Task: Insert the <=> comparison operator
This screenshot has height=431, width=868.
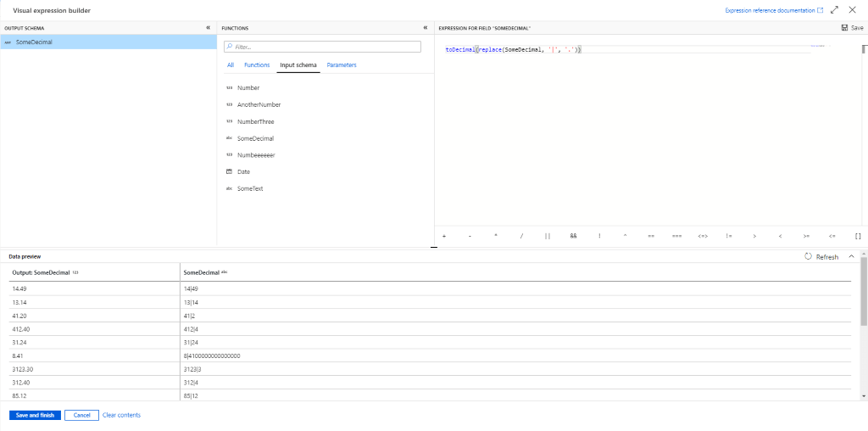Action: (703, 236)
